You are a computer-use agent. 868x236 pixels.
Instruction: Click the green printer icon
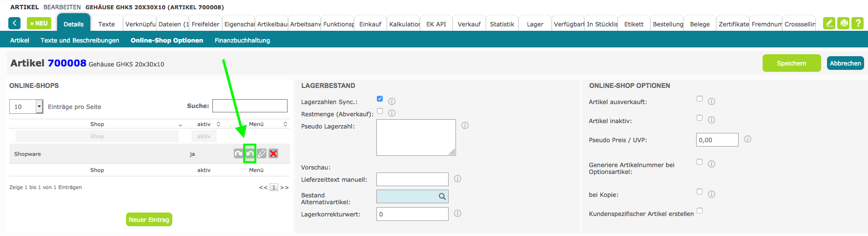coord(843,23)
